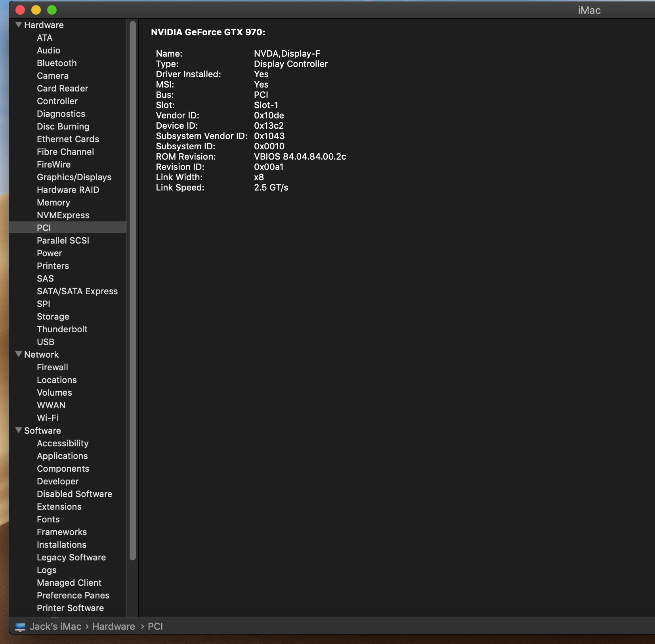Click the computer icon in path bar
This screenshot has width=655, height=644.
[x=20, y=627]
